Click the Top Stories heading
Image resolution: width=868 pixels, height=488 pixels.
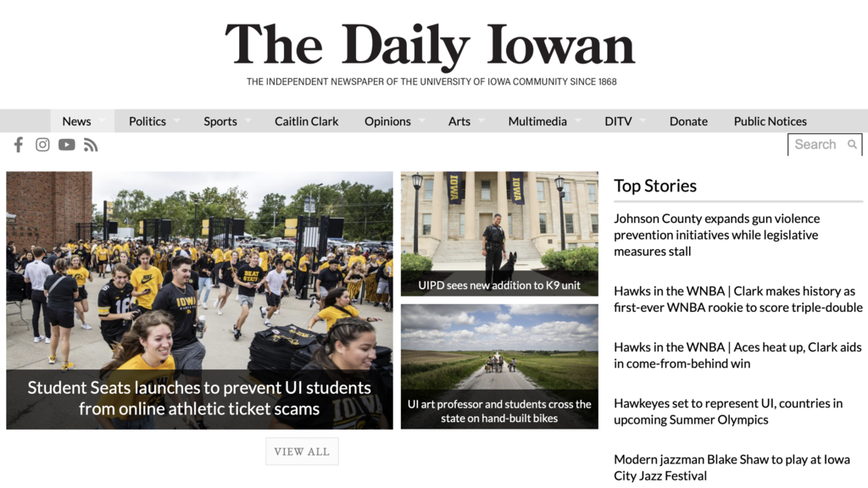click(x=655, y=186)
